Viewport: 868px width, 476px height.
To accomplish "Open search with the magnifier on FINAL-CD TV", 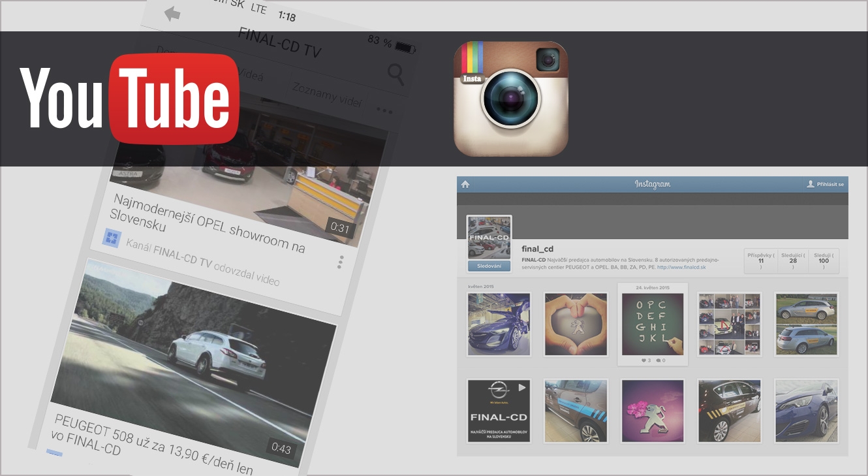I will coord(396,75).
